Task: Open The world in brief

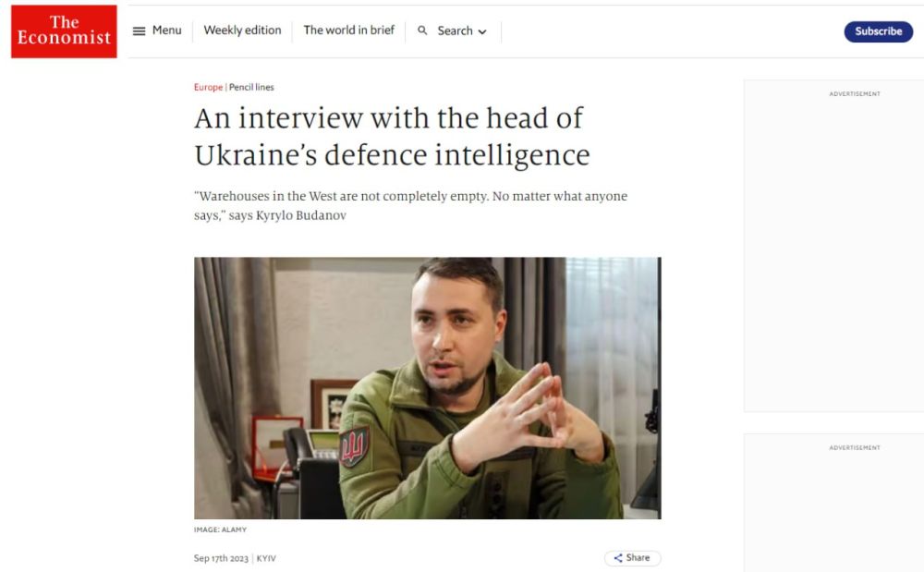Action: coord(349,30)
